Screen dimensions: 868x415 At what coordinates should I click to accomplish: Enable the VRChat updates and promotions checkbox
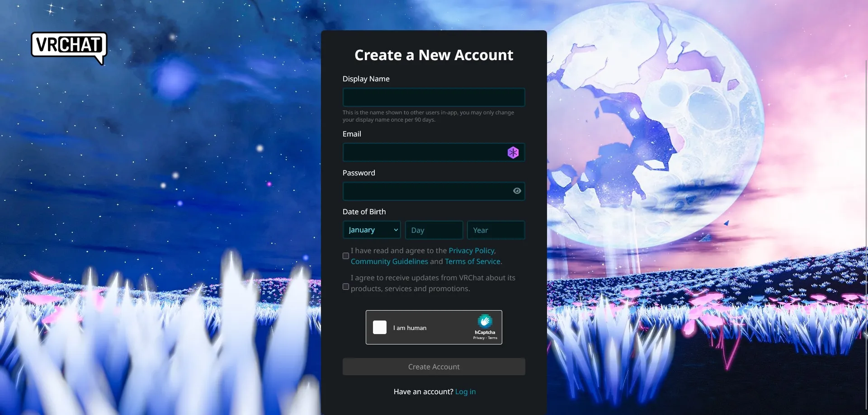coord(346,287)
